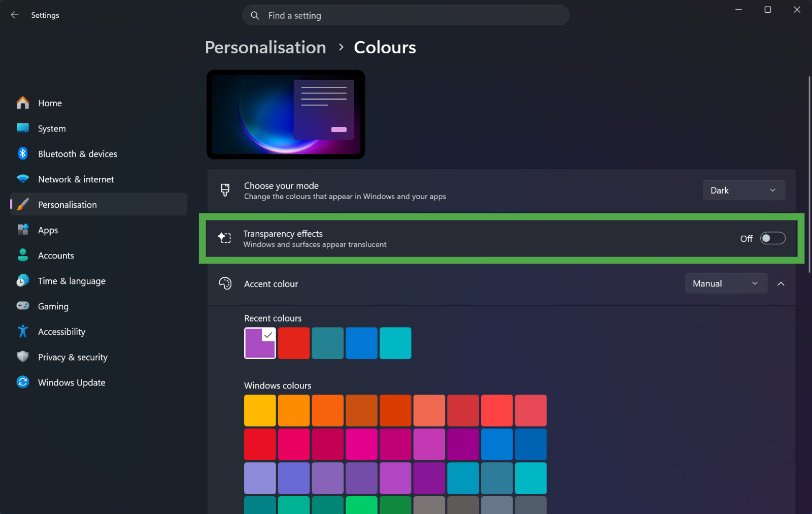Click the 'Windows colours' heading
Screen dimensions: 812x514
278,385
